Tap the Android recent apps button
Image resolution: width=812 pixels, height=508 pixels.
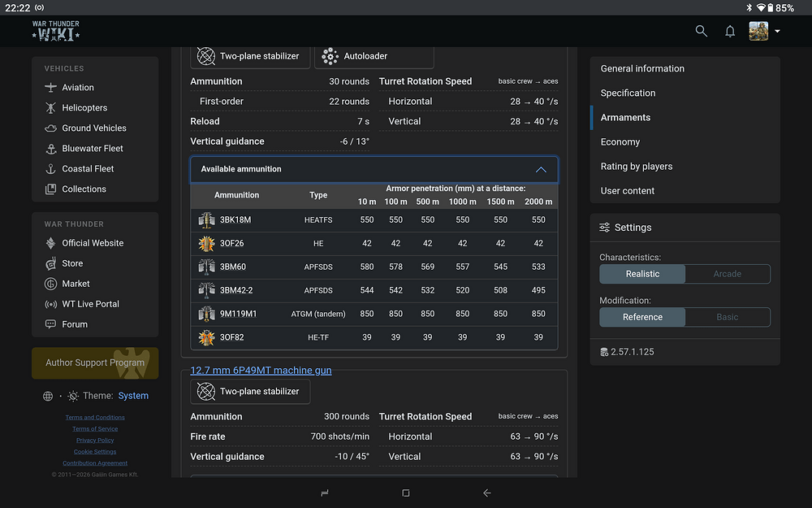(x=325, y=493)
